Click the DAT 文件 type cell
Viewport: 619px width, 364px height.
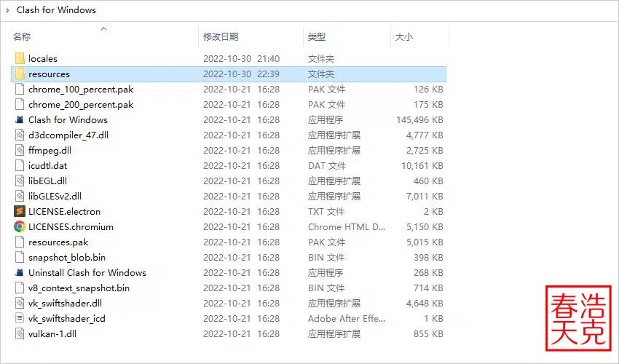coord(327,165)
